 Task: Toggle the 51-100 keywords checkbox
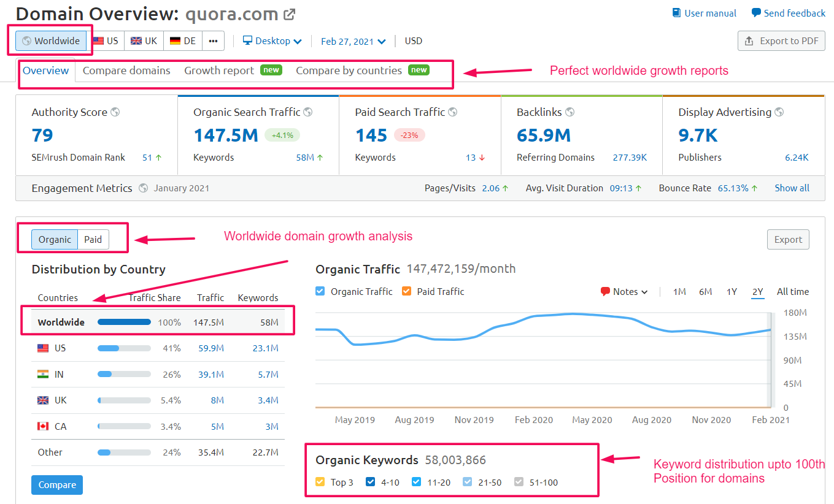tap(519, 482)
